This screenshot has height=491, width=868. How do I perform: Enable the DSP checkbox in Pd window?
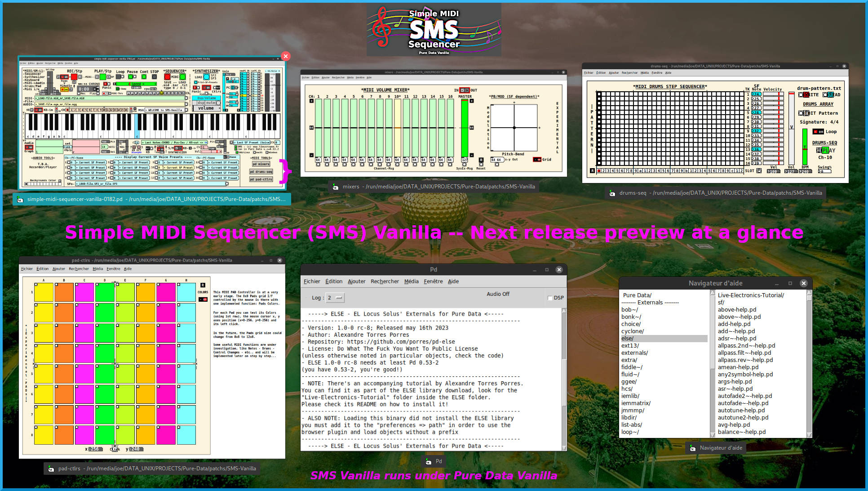tap(550, 298)
